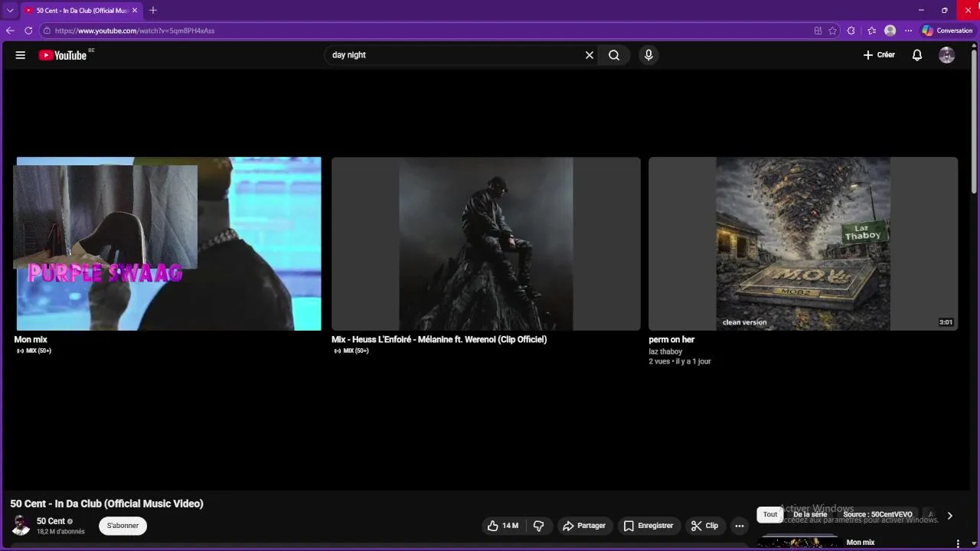Open more actions three-dot button beside Clip
The height and width of the screenshot is (551, 980).
click(739, 526)
